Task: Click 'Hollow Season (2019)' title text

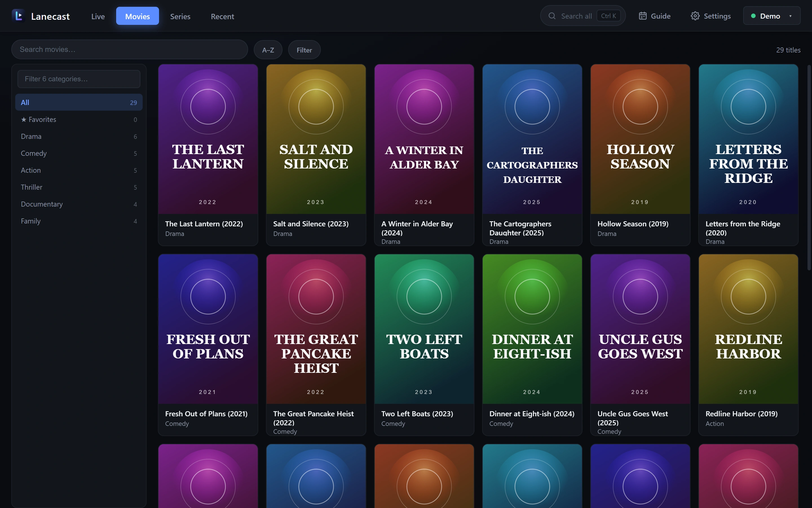Action: pos(633,224)
